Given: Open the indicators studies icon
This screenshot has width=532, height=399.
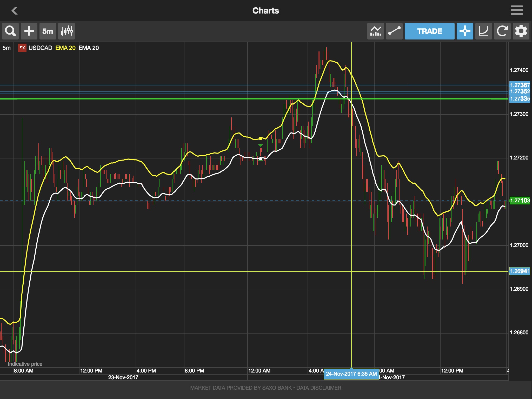Looking at the screenshot, I should pos(375,31).
